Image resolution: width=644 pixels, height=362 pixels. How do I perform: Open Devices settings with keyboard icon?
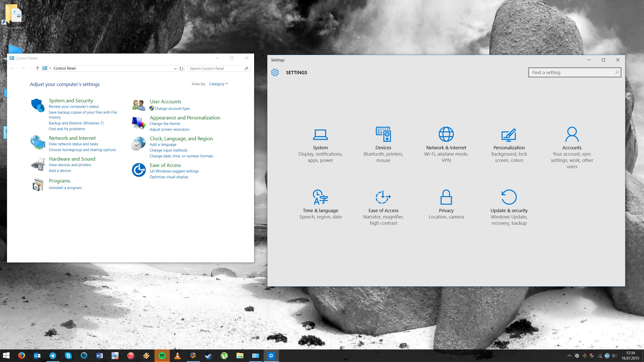[383, 134]
